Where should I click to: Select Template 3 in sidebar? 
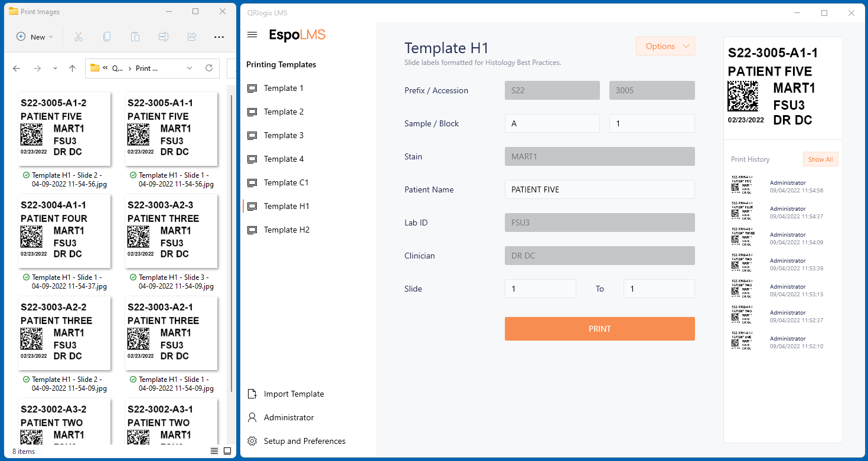(283, 135)
